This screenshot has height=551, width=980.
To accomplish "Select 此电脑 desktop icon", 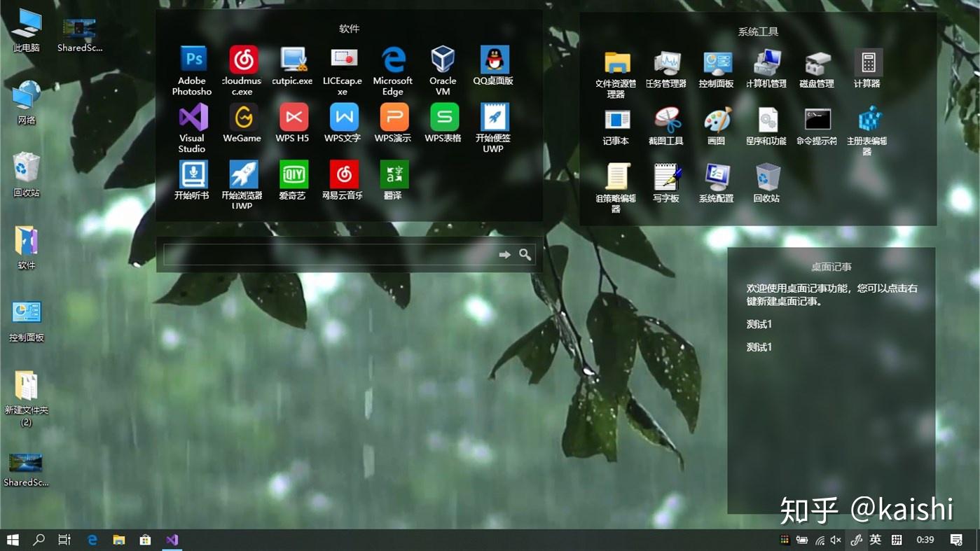I will (27, 32).
